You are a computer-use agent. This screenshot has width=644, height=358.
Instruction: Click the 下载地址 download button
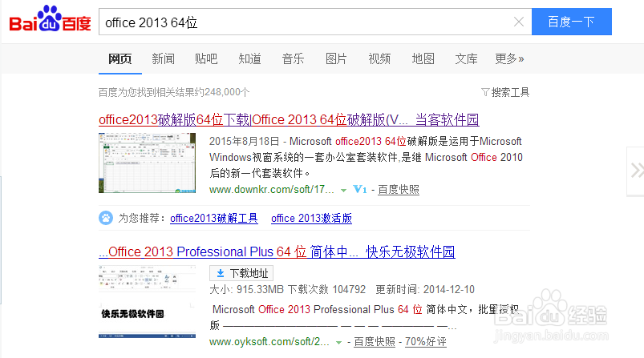click(241, 273)
